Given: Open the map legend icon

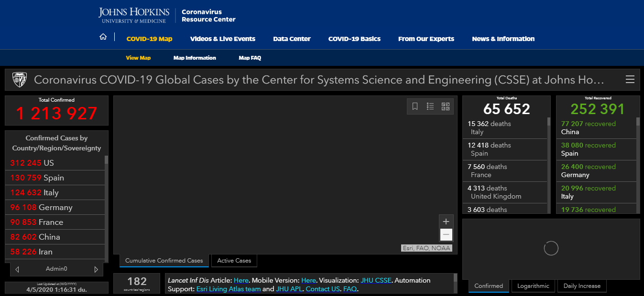Looking at the screenshot, I should (430, 106).
